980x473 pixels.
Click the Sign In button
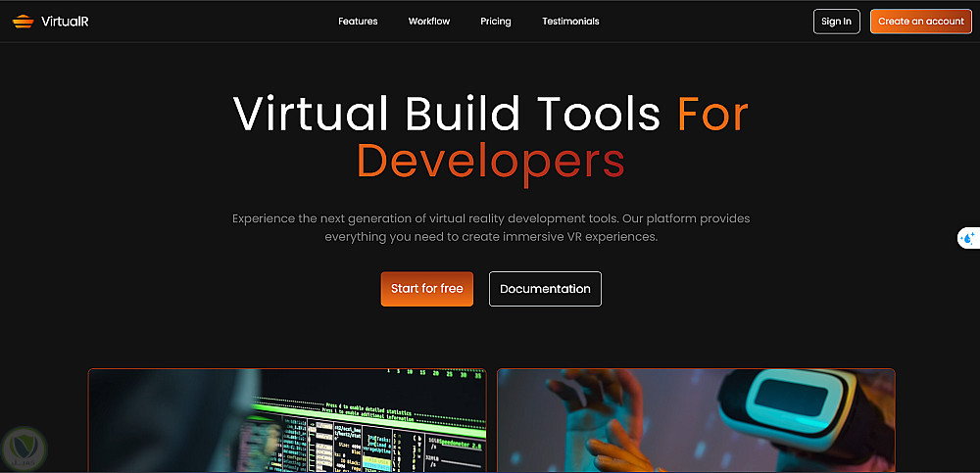pyautogui.click(x=836, y=22)
